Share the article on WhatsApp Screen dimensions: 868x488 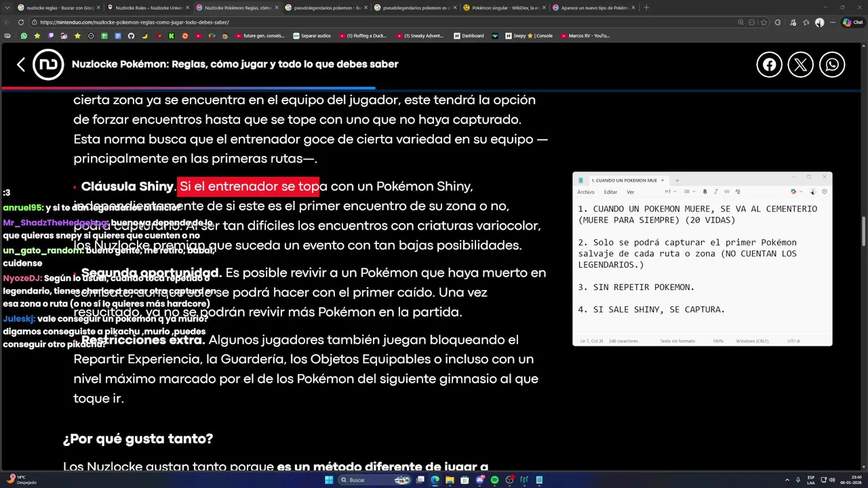832,64
